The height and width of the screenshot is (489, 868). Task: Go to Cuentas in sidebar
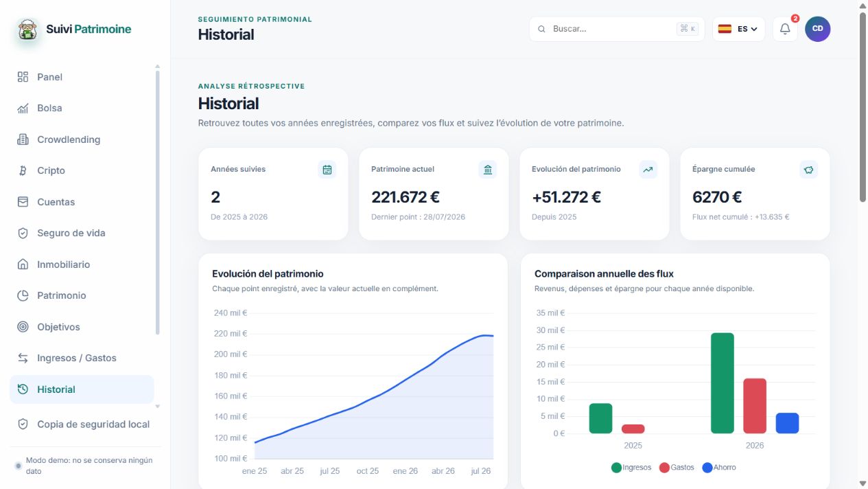coord(82,202)
